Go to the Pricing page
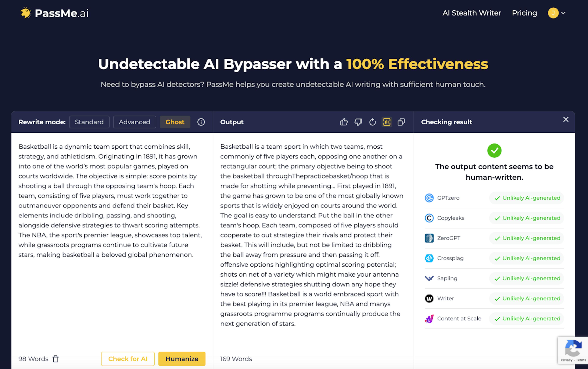Viewport: 588px width, 369px height. pos(524,13)
